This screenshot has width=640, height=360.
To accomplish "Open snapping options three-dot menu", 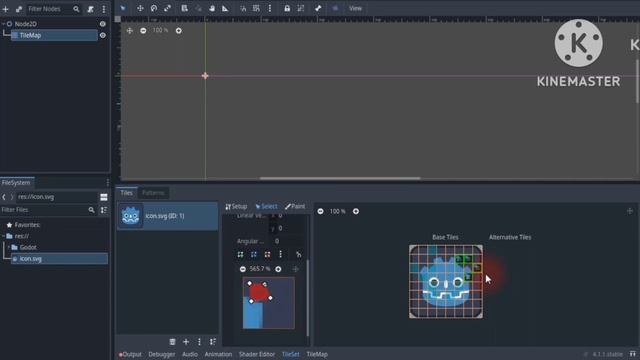I will pyautogui.click(x=270, y=8).
